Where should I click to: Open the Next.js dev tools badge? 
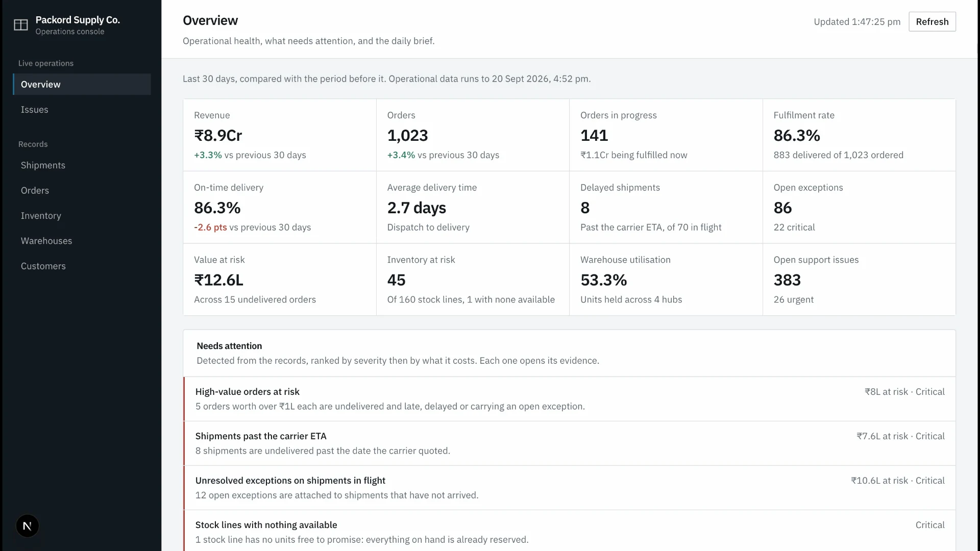point(28,526)
